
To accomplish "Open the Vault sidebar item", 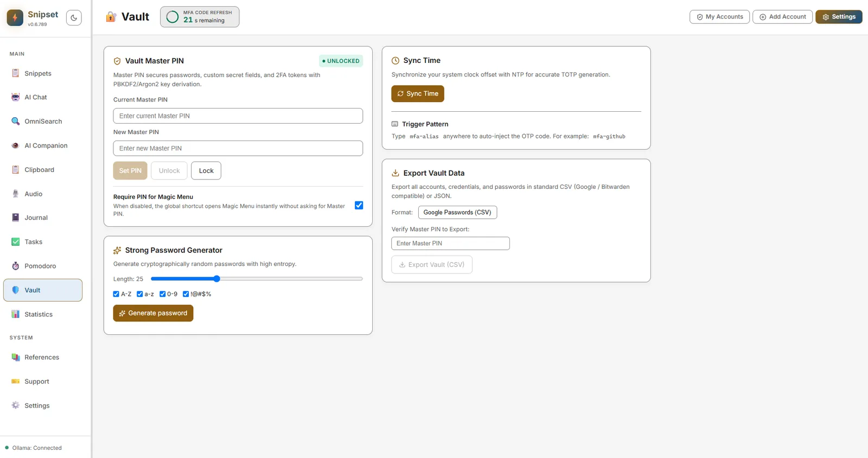I will [43, 290].
